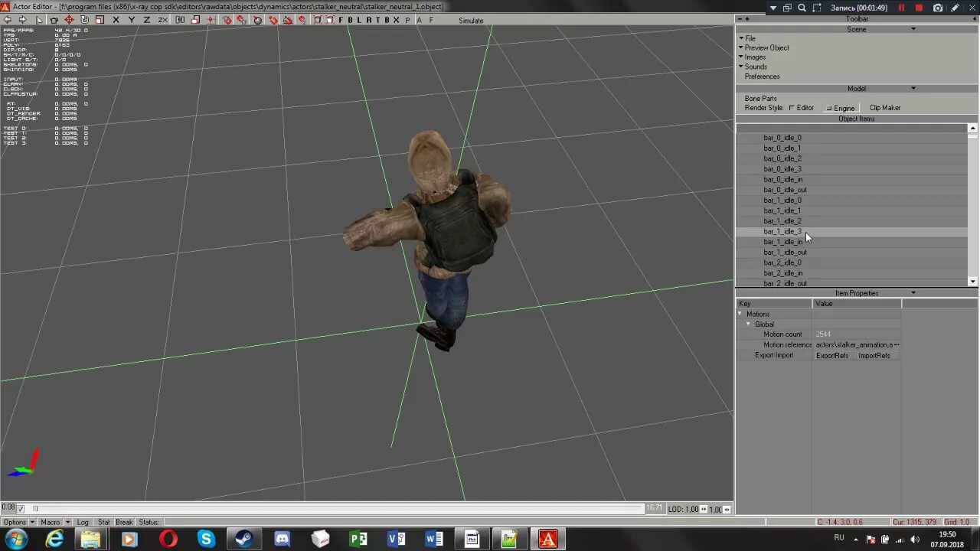Click the Break button

pyautogui.click(x=124, y=522)
